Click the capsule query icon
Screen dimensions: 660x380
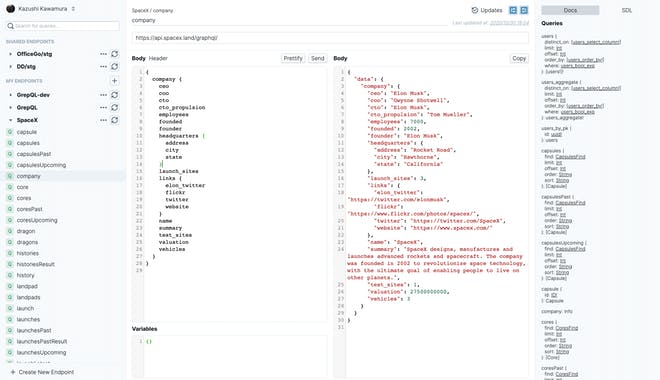pyautogui.click(x=10, y=132)
